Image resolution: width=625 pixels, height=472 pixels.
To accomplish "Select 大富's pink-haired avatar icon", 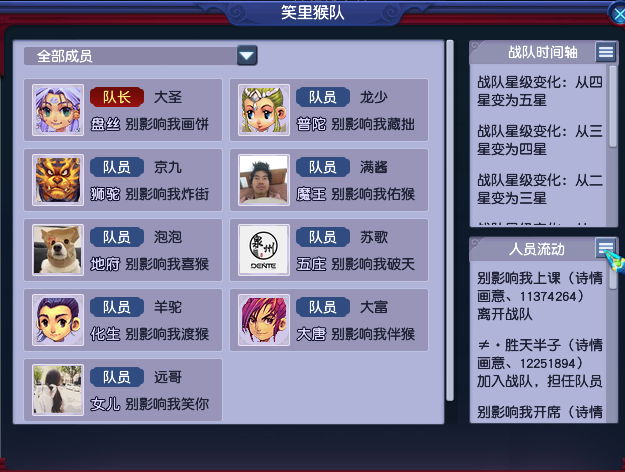I will pos(264,320).
